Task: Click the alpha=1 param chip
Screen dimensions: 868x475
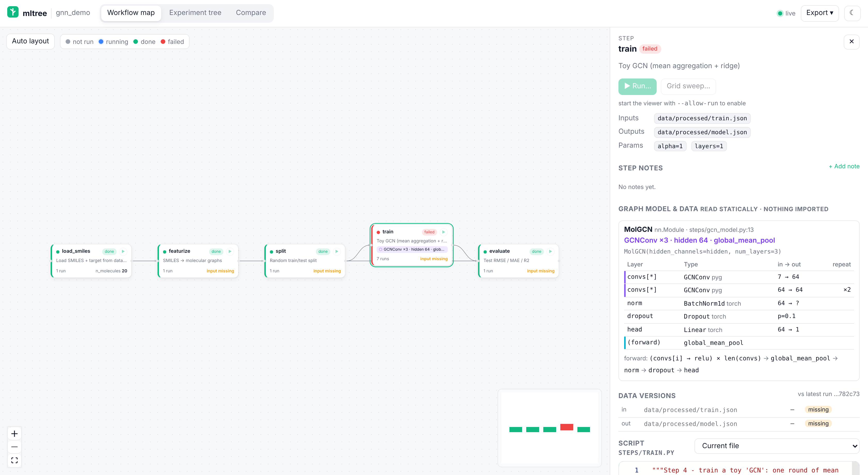Action: coord(670,146)
